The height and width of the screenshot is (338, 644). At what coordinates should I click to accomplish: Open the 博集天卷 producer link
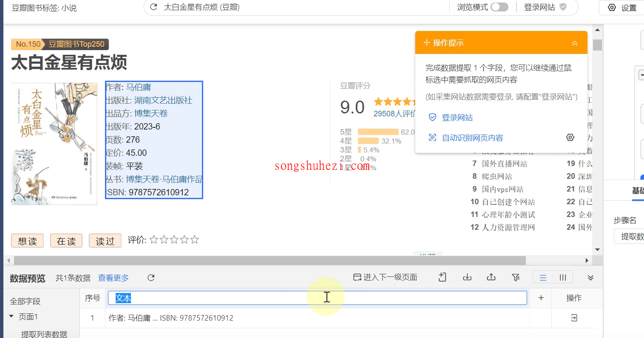151,113
